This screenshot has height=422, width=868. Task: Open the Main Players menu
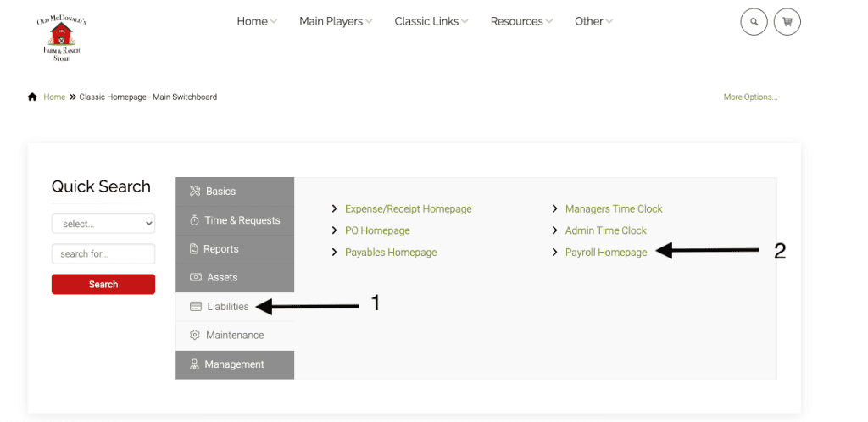point(336,21)
